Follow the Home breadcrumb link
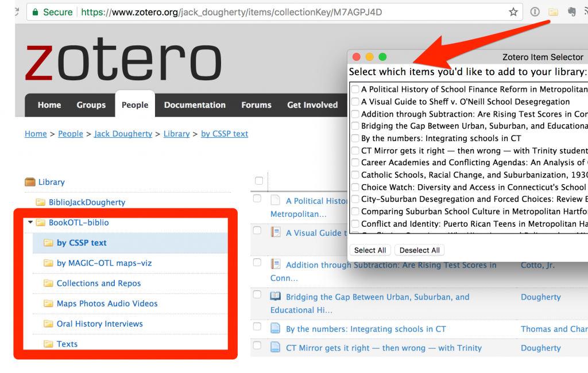The image size is (588, 373). coord(36,134)
